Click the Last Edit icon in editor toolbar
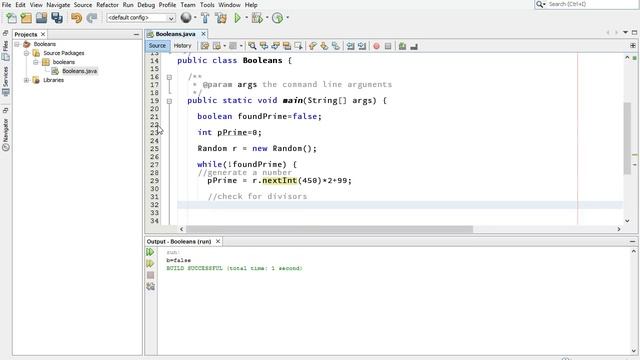 tap(205, 46)
